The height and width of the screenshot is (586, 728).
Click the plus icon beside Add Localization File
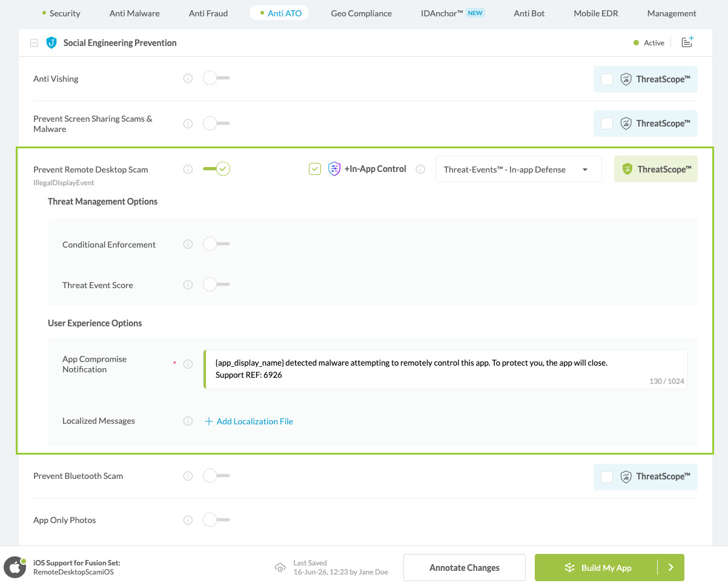(209, 421)
